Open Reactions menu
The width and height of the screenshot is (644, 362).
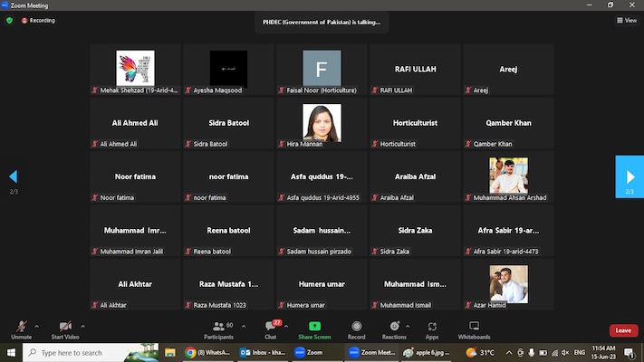pyautogui.click(x=394, y=329)
